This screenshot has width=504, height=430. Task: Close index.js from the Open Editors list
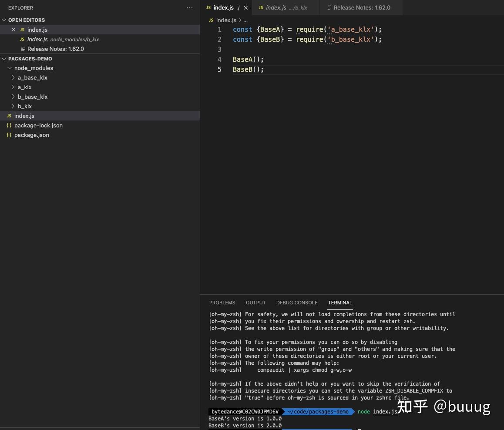(13, 30)
